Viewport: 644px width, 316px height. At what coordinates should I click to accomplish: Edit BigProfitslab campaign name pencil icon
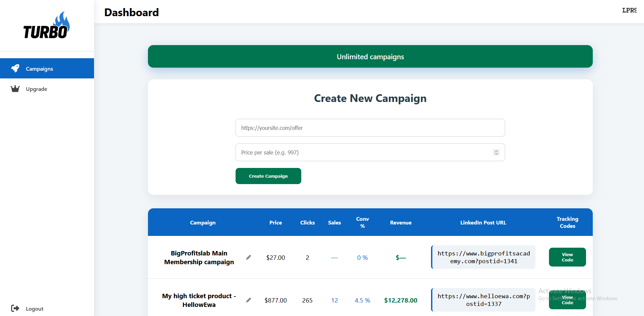pyautogui.click(x=248, y=257)
